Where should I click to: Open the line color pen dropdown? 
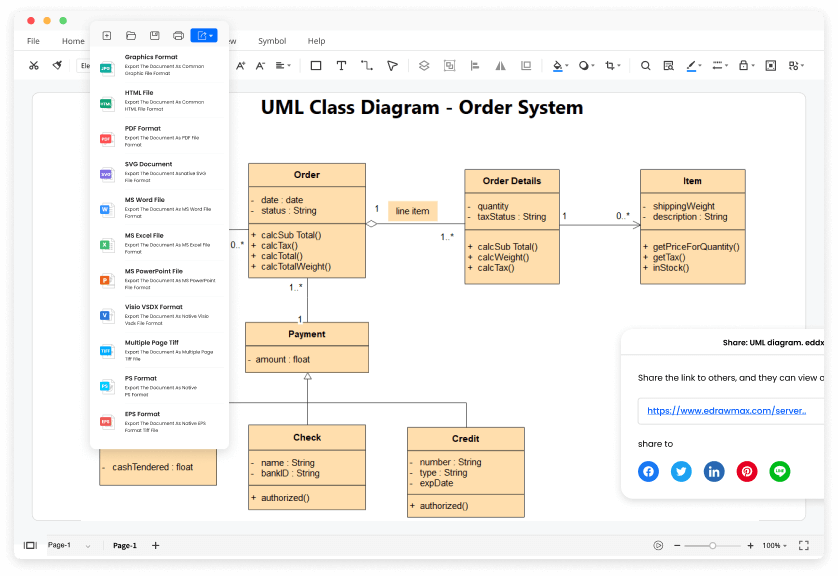(694, 66)
